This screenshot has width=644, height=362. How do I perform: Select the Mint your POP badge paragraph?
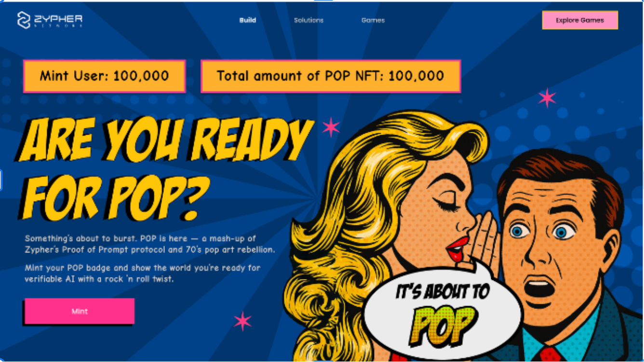click(x=143, y=273)
